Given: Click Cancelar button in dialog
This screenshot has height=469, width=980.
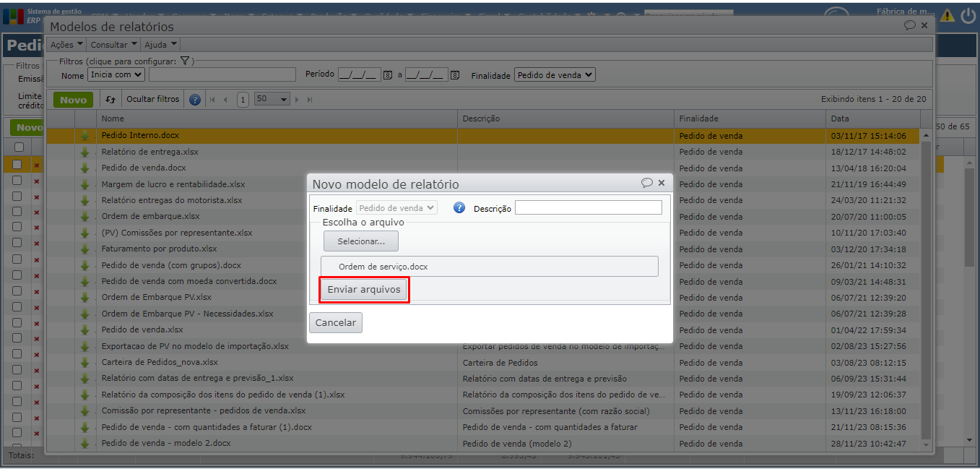Looking at the screenshot, I should click(x=336, y=322).
